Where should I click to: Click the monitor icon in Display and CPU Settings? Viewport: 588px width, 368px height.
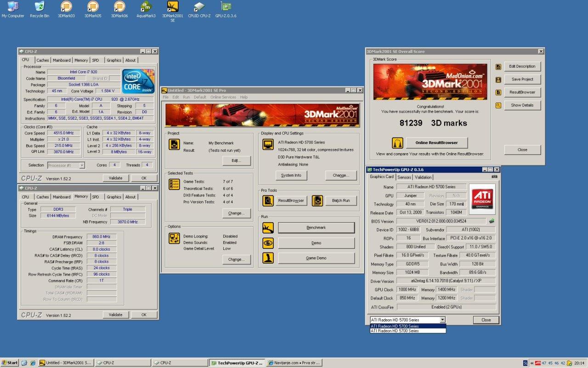(x=268, y=144)
